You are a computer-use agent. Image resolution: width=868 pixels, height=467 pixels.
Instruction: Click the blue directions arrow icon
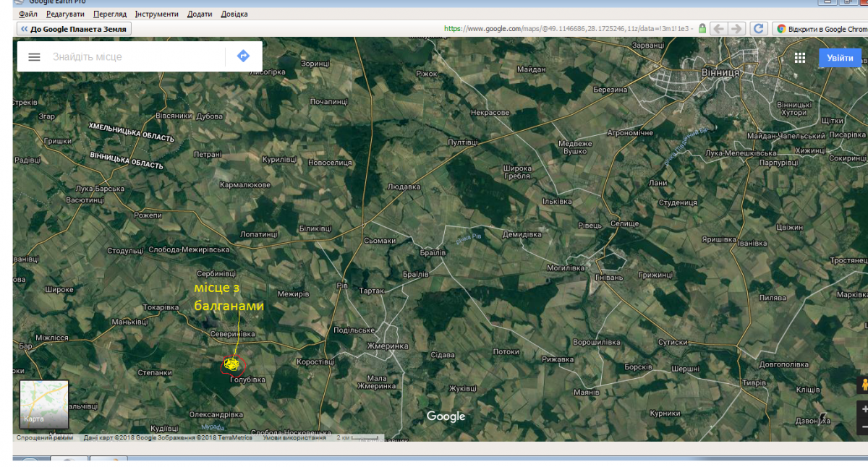pyautogui.click(x=243, y=56)
